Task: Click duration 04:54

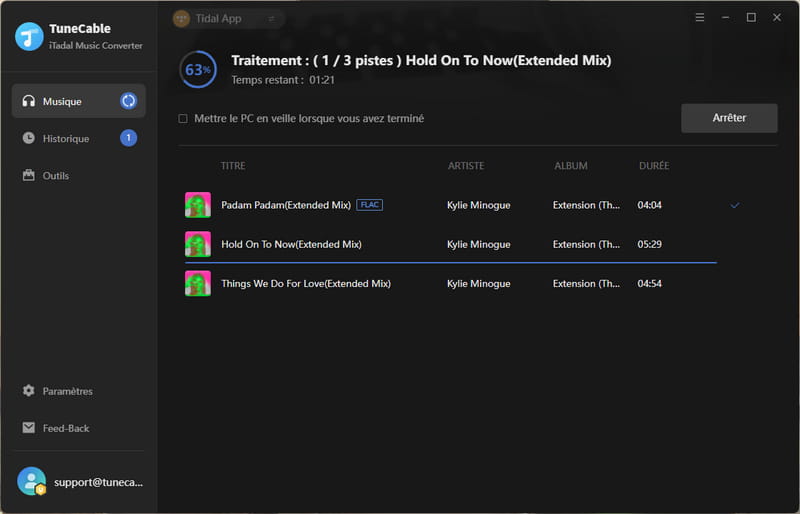Action: tap(649, 284)
